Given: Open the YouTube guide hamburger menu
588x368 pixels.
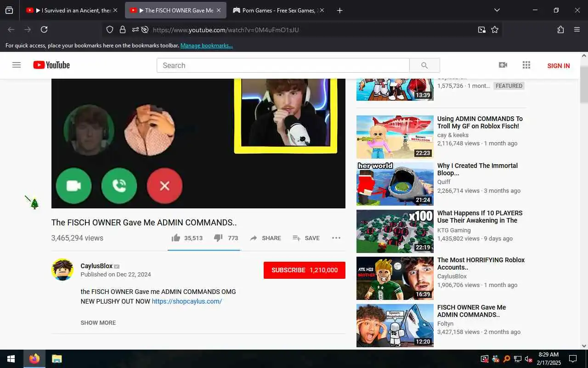Looking at the screenshot, I should (17, 65).
